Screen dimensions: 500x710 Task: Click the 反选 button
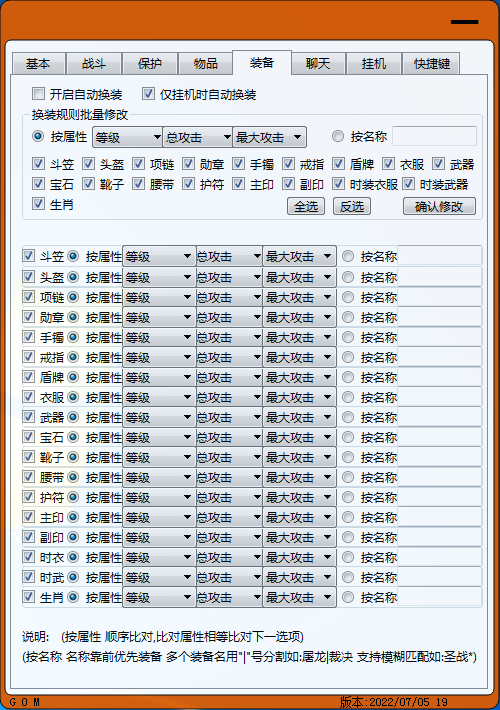pos(352,206)
